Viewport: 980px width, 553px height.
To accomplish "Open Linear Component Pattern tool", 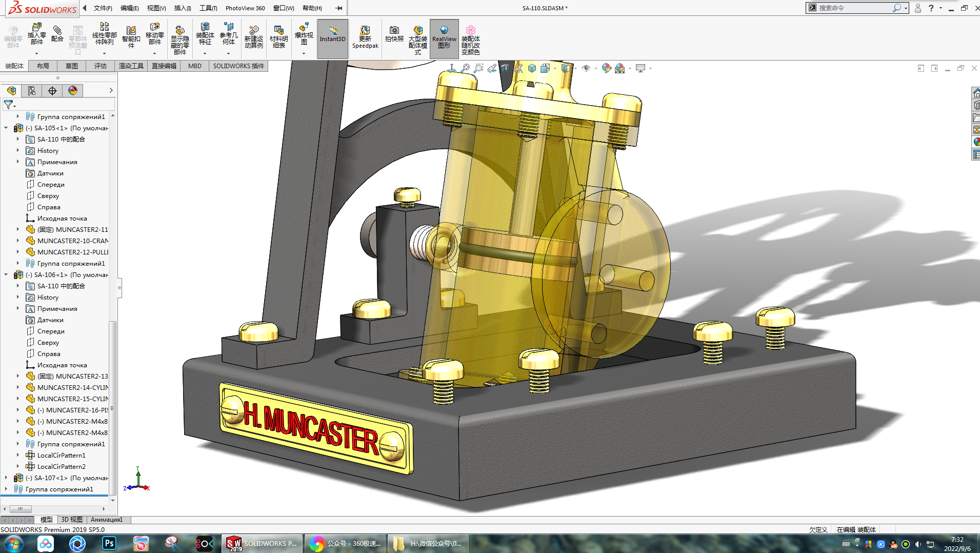I will tap(104, 34).
